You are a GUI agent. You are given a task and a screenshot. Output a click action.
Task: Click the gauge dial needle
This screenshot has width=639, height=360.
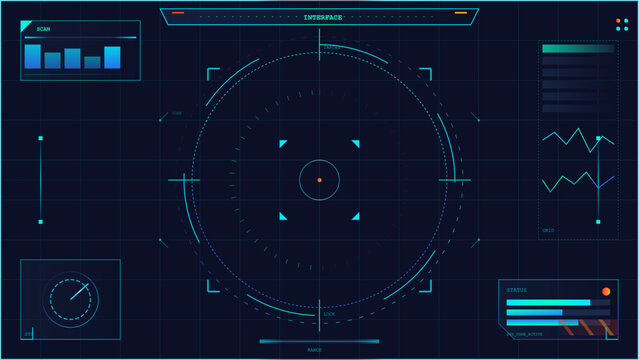click(x=79, y=292)
